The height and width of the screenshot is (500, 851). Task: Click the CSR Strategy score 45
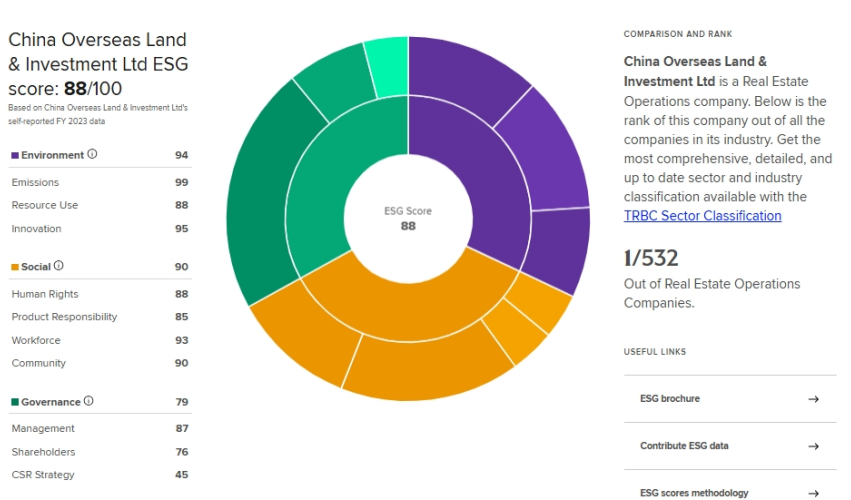tap(181, 475)
